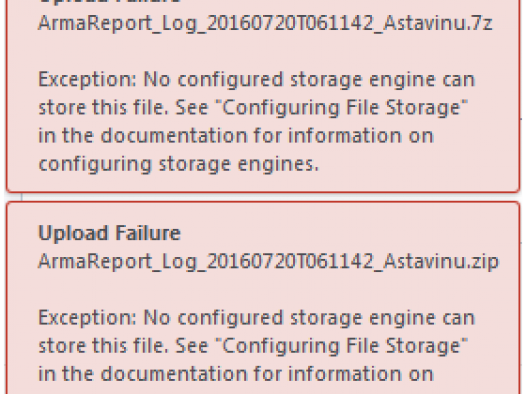The width and height of the screenshot is (526, 394).
Task: Click "store this file." in the first notification
Action: tap(103, 108)
